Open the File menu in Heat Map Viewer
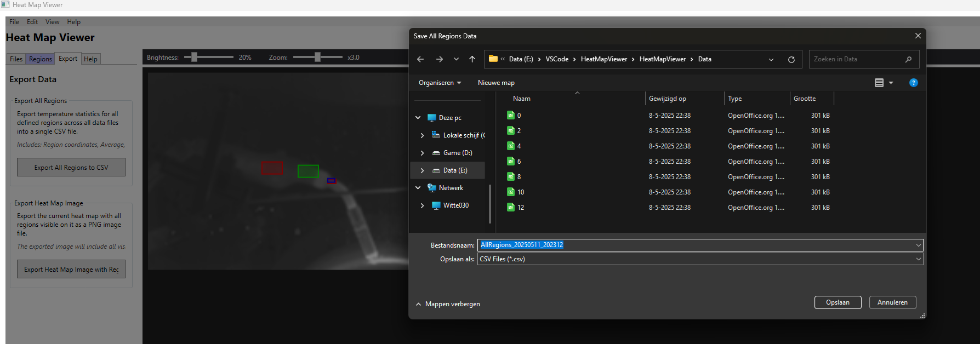 point(14,22)
